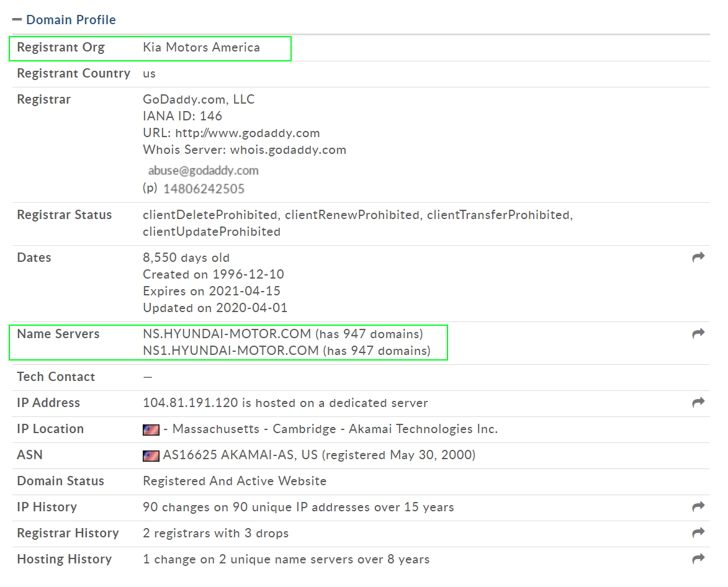Click the Expires on 2021-04-15 date
Viewport: 728px width, 587px height.
pyautogui.click(x=212, y=291)
